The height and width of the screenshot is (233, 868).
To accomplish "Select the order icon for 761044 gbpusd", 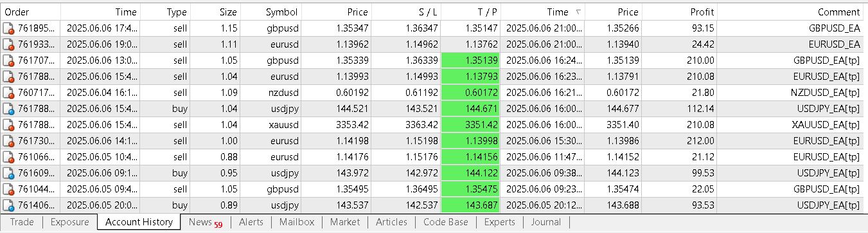I will (8, 189).
